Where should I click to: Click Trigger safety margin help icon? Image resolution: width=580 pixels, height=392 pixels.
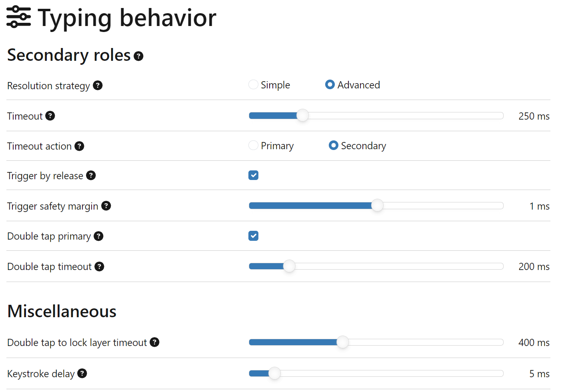point(106,206)
